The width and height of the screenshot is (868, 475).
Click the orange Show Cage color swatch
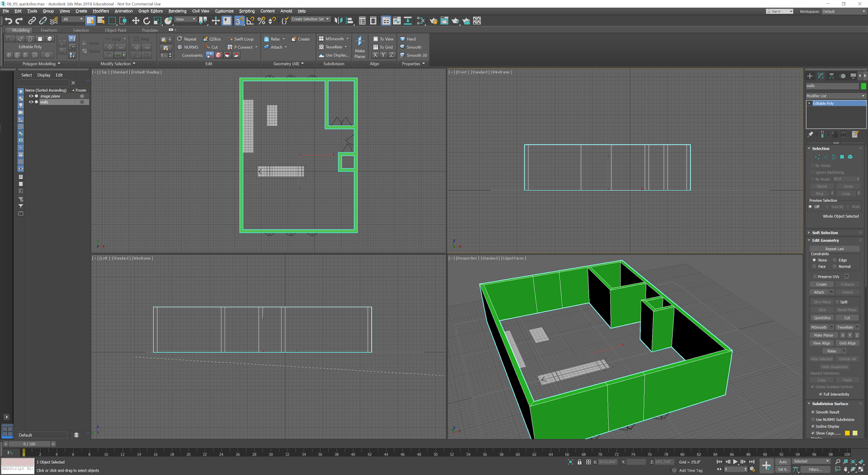coord(847,433)
